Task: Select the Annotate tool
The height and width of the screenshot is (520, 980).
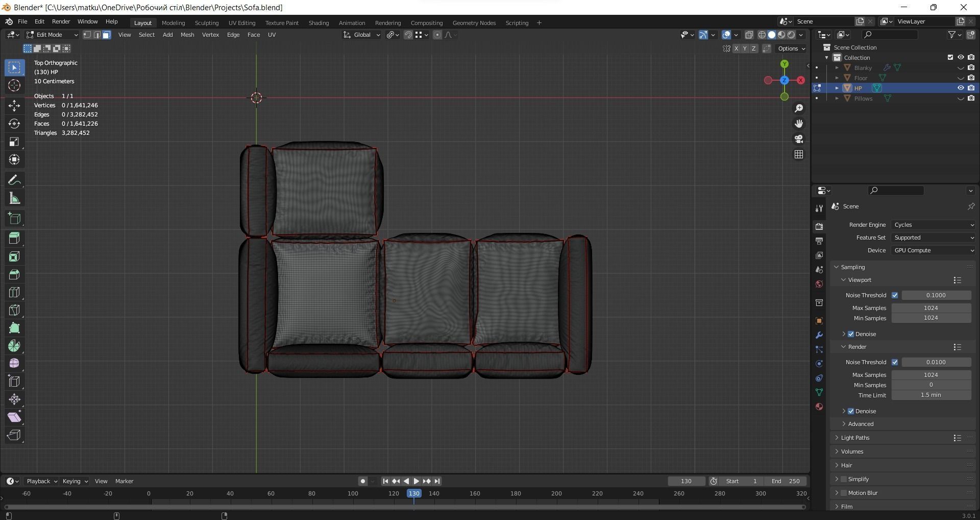Action: click(14, 180)
